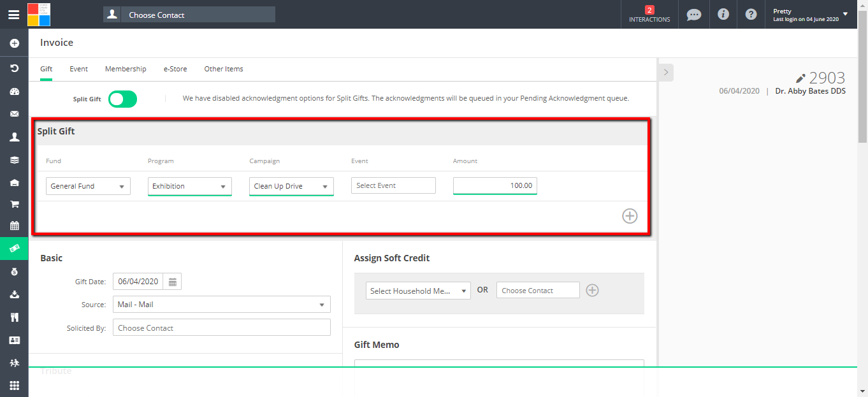Viewport: 868px width, 397px height.
Task: Open the info icon in header
Action: (723, 15)
